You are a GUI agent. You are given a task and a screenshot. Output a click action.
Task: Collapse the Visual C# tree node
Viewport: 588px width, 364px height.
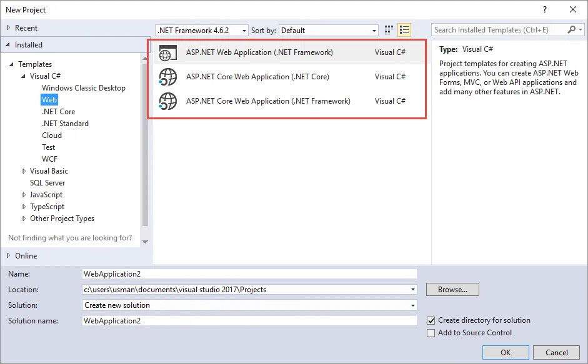point(23,76)
